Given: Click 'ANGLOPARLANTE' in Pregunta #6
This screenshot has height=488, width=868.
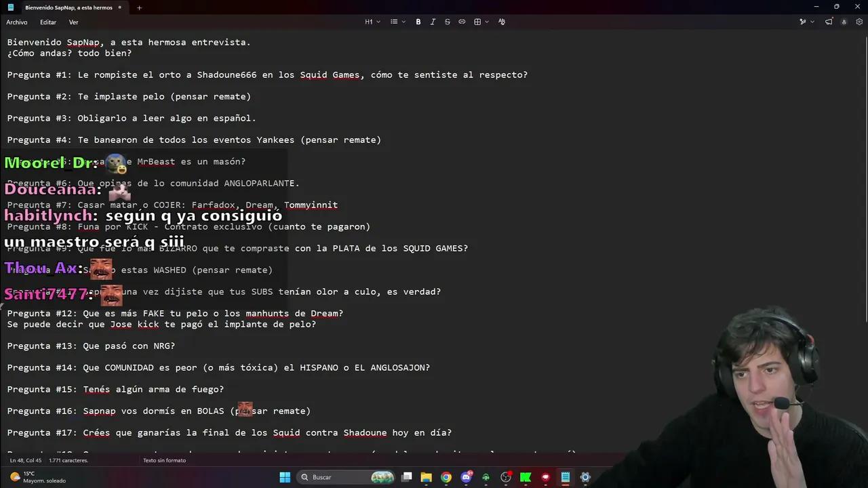Looking at the screenshot, I should pos(259,183).
